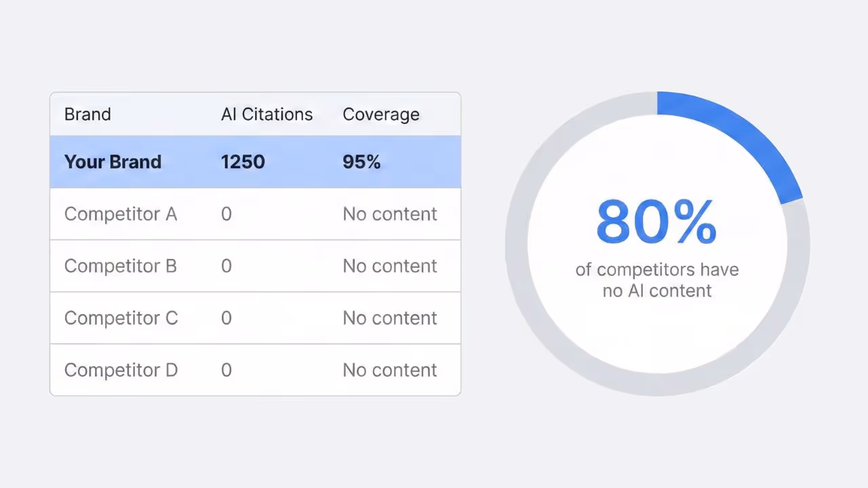This screenshot has width=868, height=488.
Task: Click the competitors have no AI content caption
Action: pyautogui.click(x=656, y=280)
